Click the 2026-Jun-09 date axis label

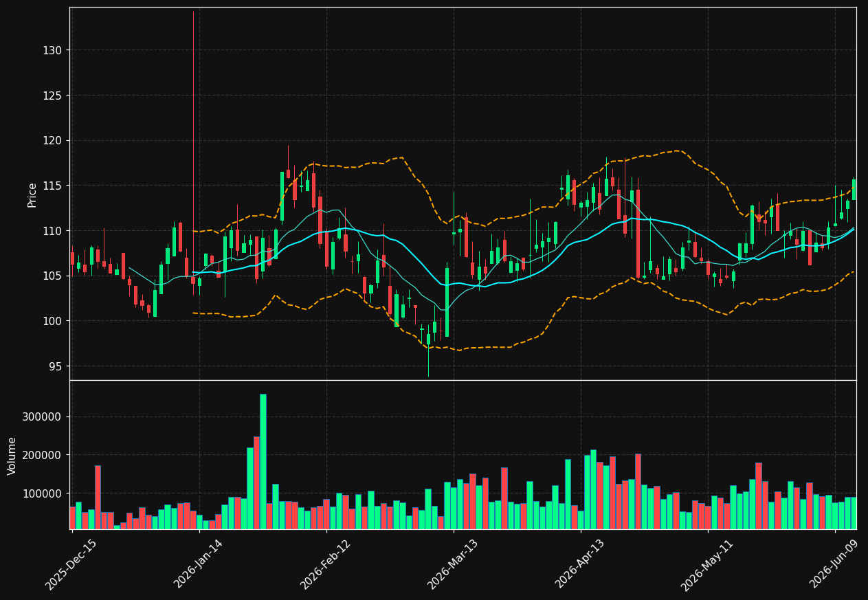point(834,564)
